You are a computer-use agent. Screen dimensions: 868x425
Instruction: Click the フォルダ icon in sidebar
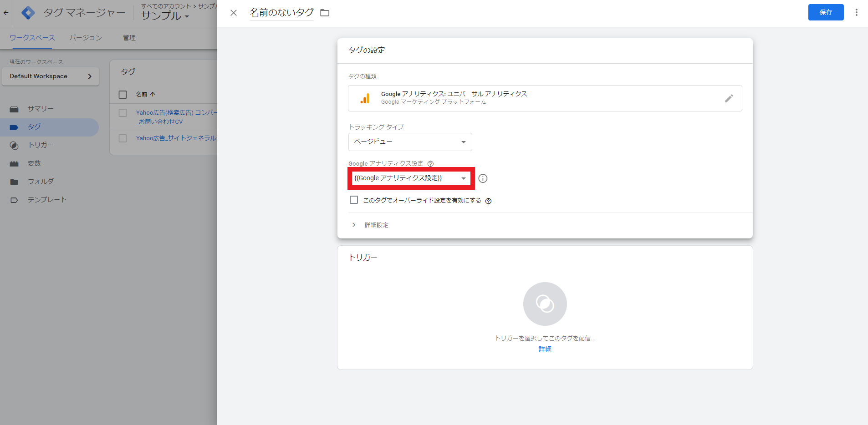(14, 182)
